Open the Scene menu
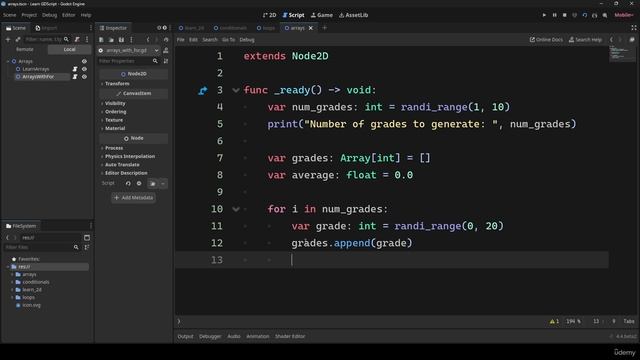The image size is (640, 360). click(x=9, y=15)
